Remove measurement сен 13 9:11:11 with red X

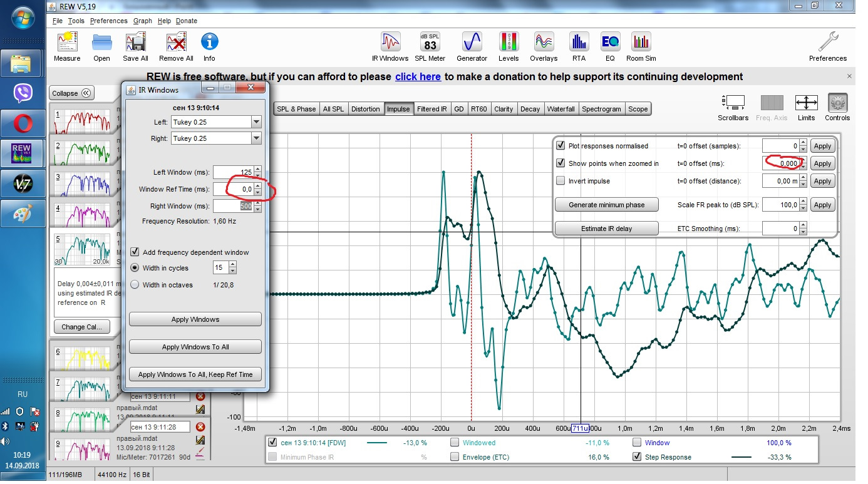200,396
